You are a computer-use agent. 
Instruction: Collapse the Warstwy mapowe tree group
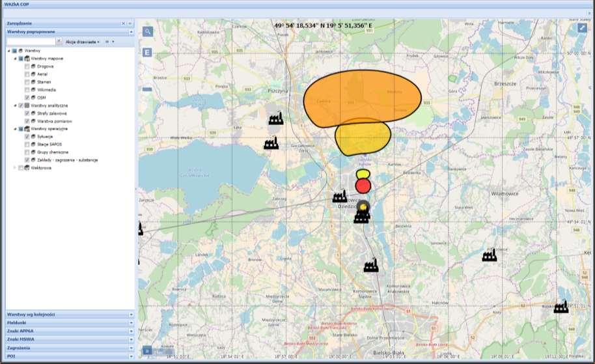click(x=16, y=59)
